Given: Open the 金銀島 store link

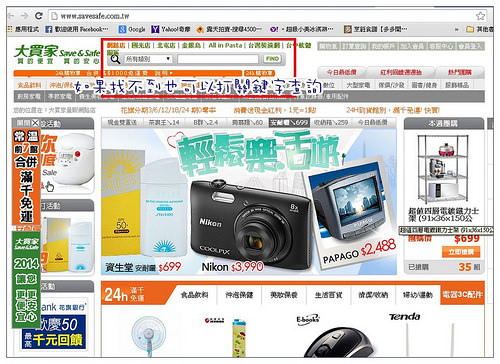Looking at the screenshot, I should (191, 45).
